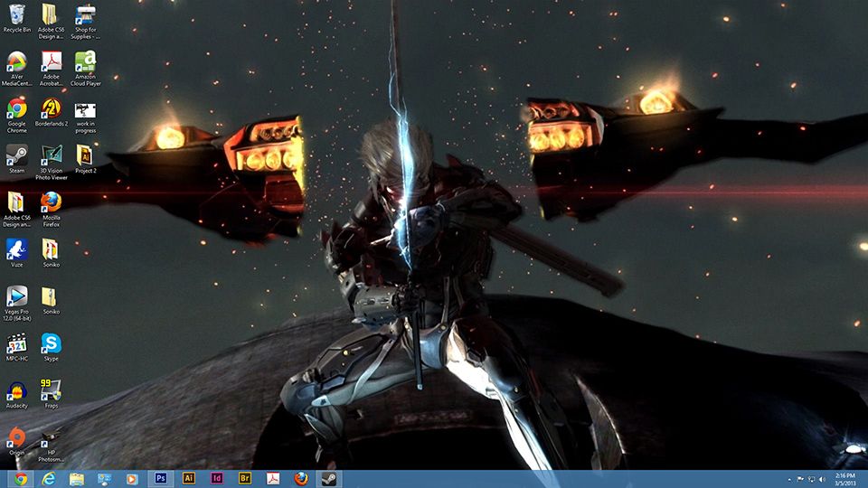Launch Mozilla Firefox desktop shortcut
Viewport: 868px width, 488px height.
pos(51,210)
